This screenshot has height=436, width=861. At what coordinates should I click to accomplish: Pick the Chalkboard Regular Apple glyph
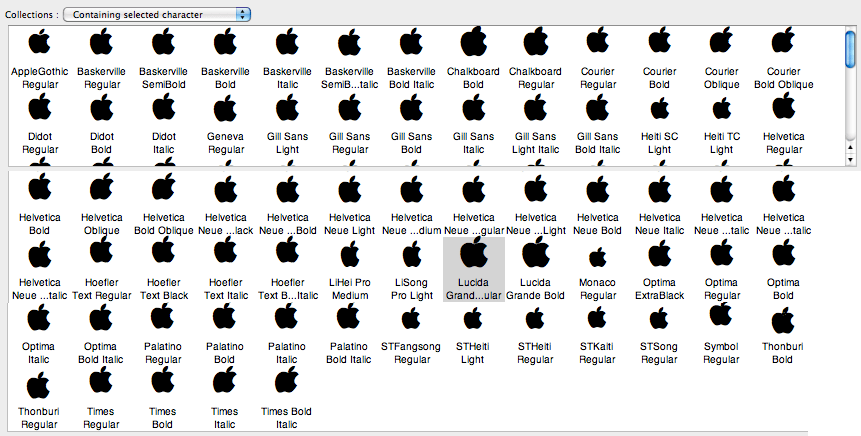(x=535, y=41)
